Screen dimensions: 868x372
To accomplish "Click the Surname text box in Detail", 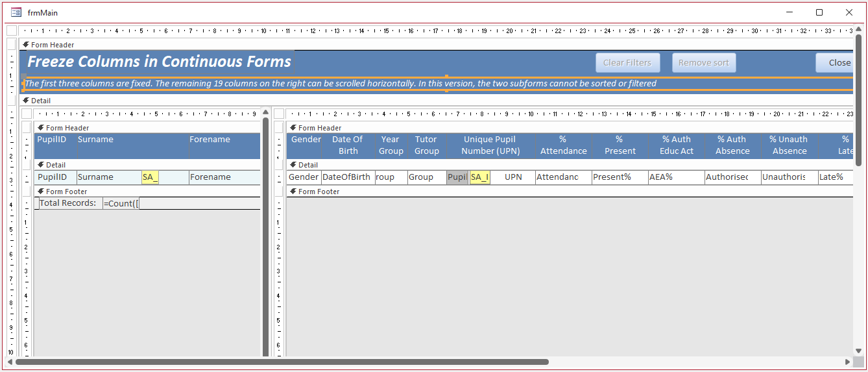I will click(x=109, y=177).
